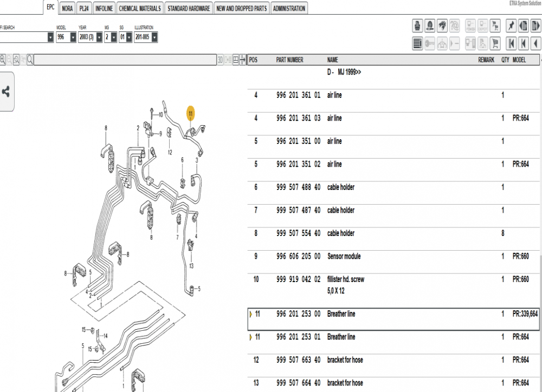Open the PIWIS diagnostic tool icon
The image size is (542, 392).
point(470,25)
